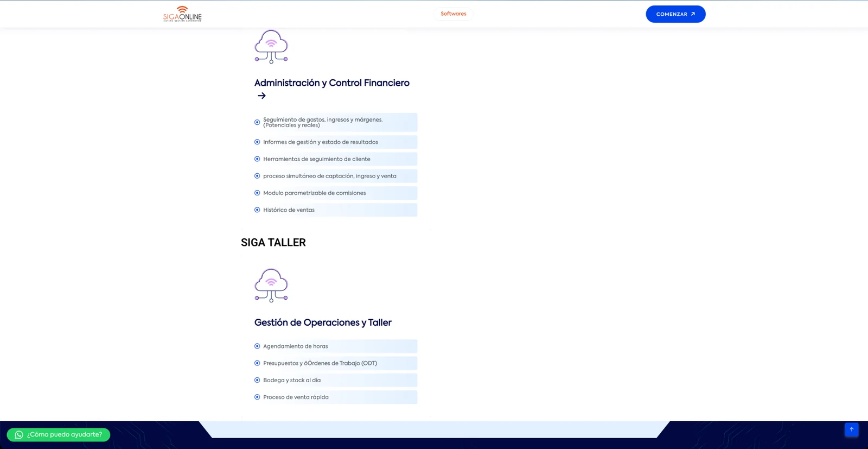Screen dimensions: 868x449
Task: Select 'Seguimiento de gastos, ingresos y márgenes' text
Action: pos(323,122)
